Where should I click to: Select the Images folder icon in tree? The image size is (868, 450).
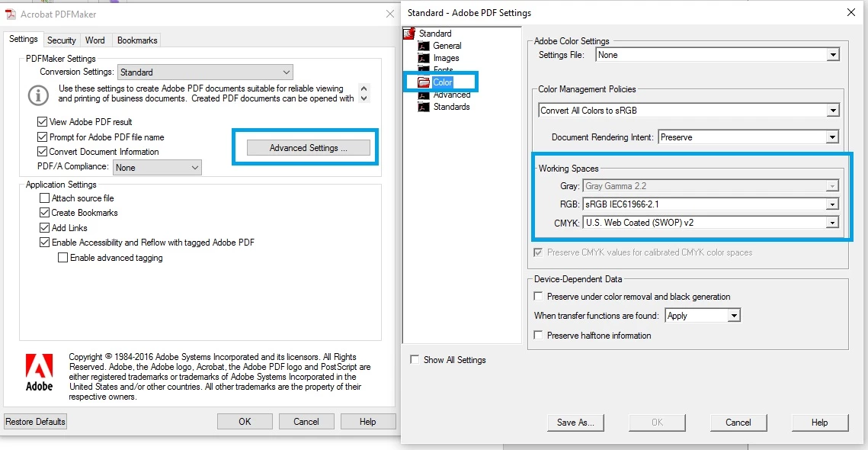[424, 58]
